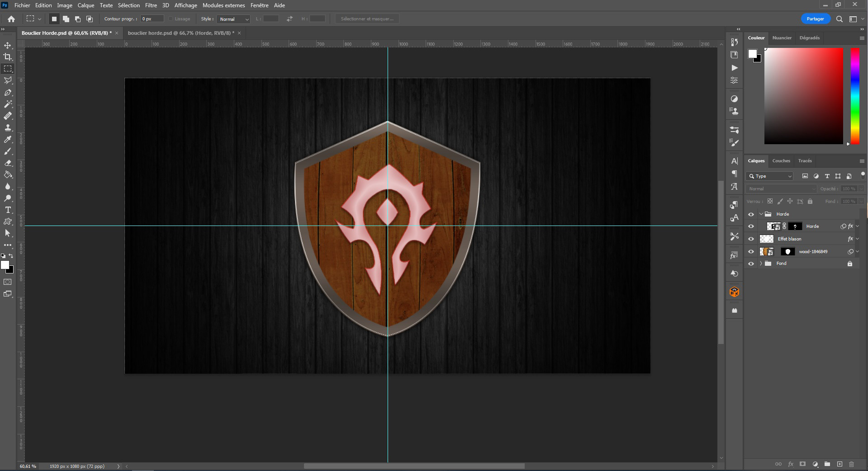Click the Partager button
Image resolution: width=868 pixels, height=471 pixels.
816,19
